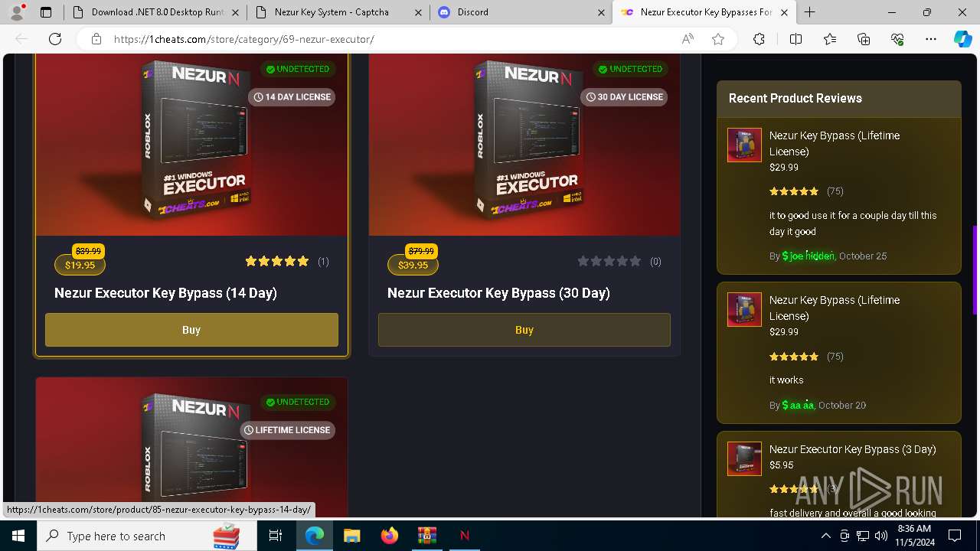Buy the 14 Day Key Bypass
980x551 pixels.
pos(191,330)
